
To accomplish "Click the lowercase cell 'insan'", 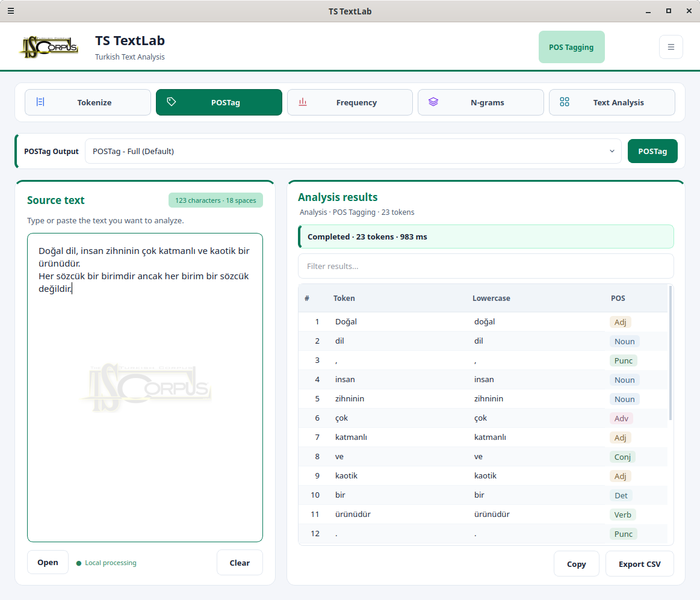I will 484,379.
